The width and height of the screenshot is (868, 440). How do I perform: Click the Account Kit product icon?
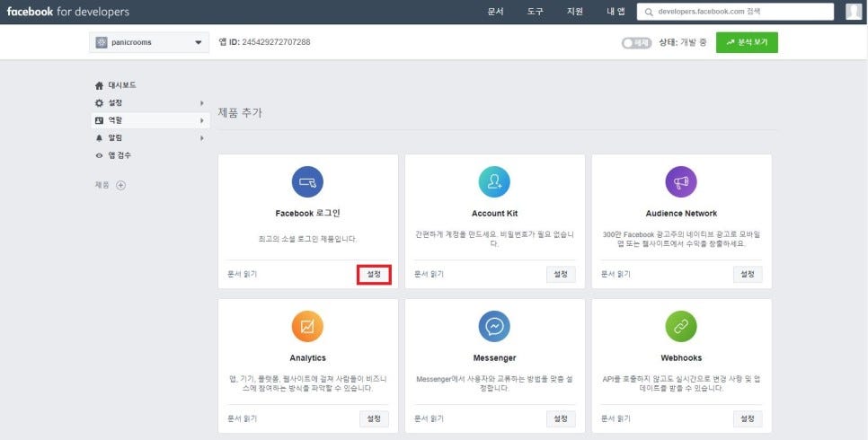tap(494, 182)
